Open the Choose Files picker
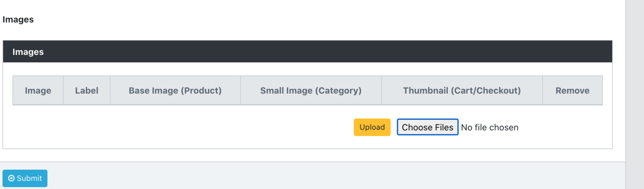The image size is (644, 189). point(428,127)
